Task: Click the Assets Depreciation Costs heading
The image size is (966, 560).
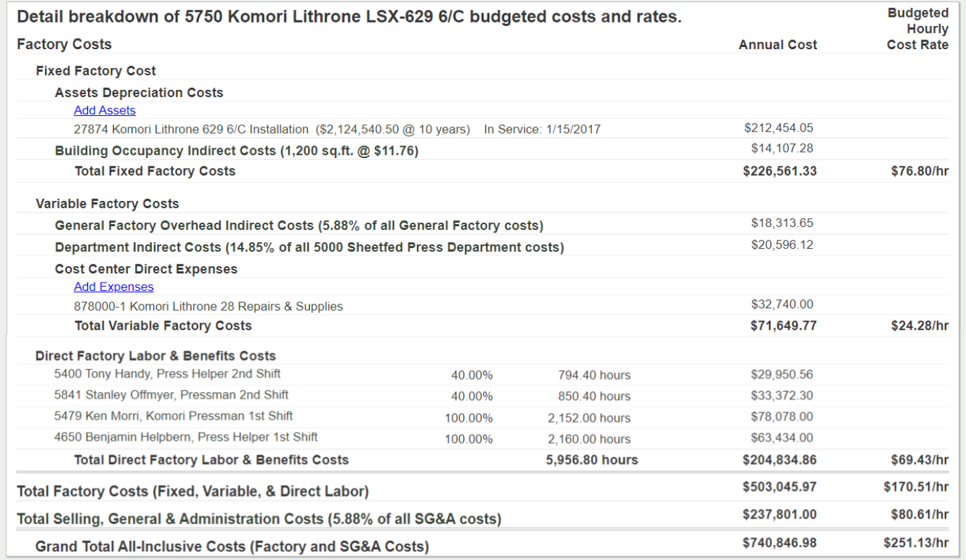Action: 139,93
